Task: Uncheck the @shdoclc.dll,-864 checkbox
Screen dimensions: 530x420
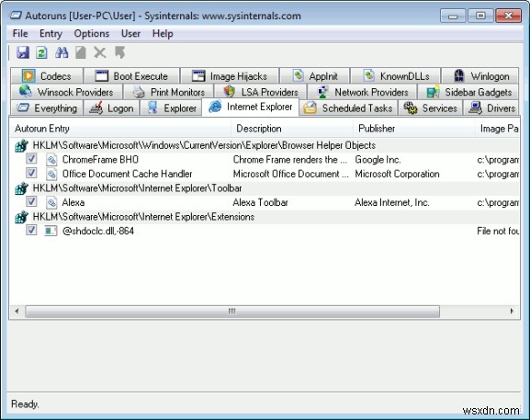Action: pyautogui.click(x=31, y=230)
